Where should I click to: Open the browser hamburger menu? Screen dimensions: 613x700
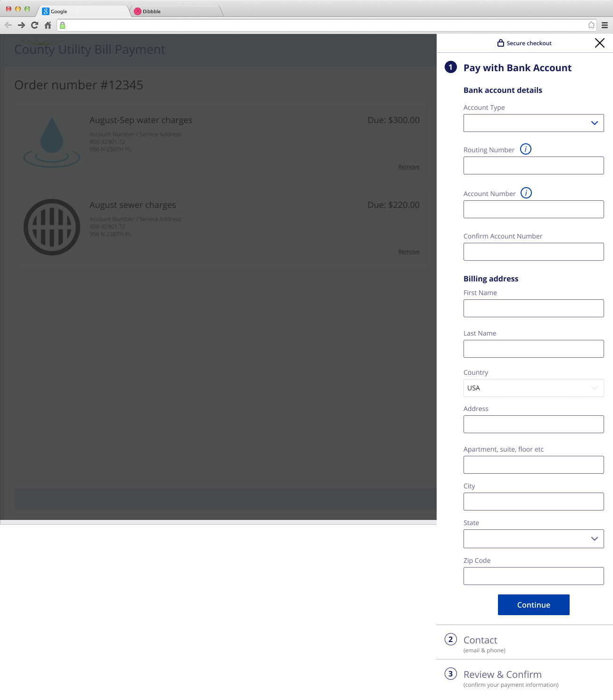tap(605, 25)
